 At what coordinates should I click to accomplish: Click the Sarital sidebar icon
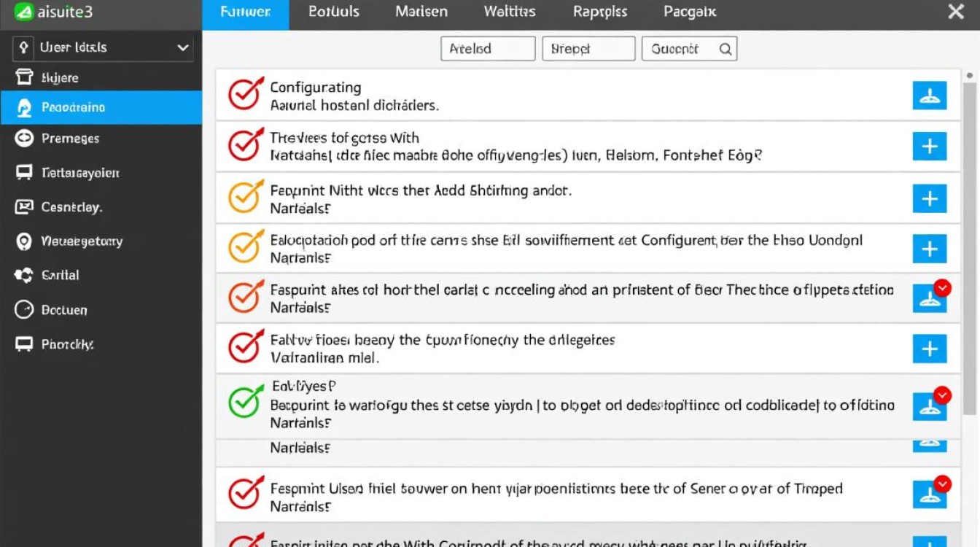(x=24, y=276)
